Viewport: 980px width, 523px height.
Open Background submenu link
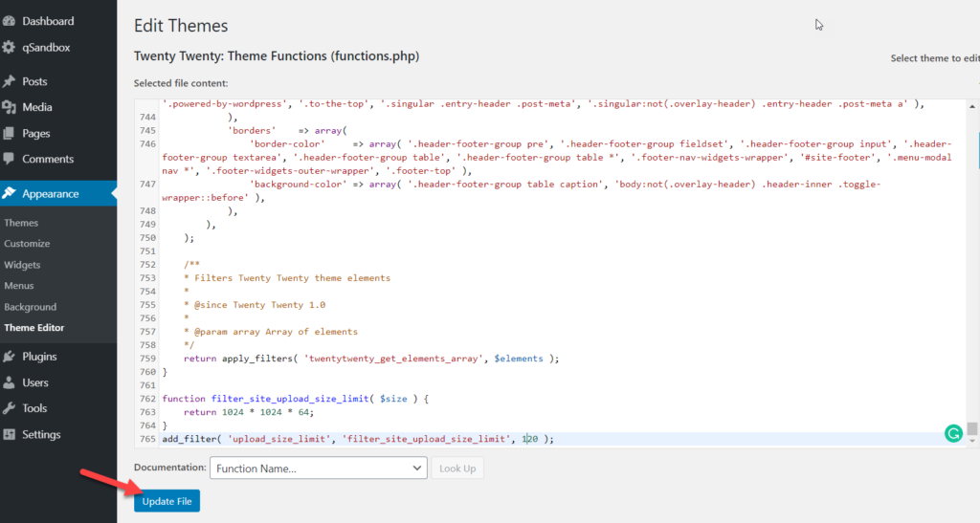[x=30, y=306]
